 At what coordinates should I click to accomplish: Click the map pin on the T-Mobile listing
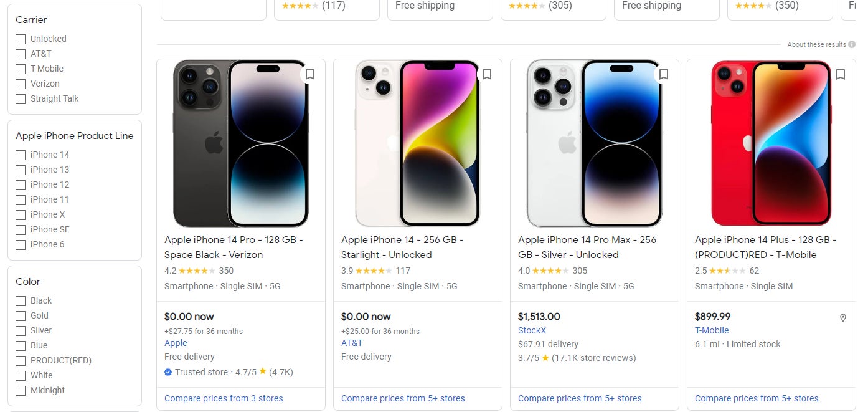(843, 318)
